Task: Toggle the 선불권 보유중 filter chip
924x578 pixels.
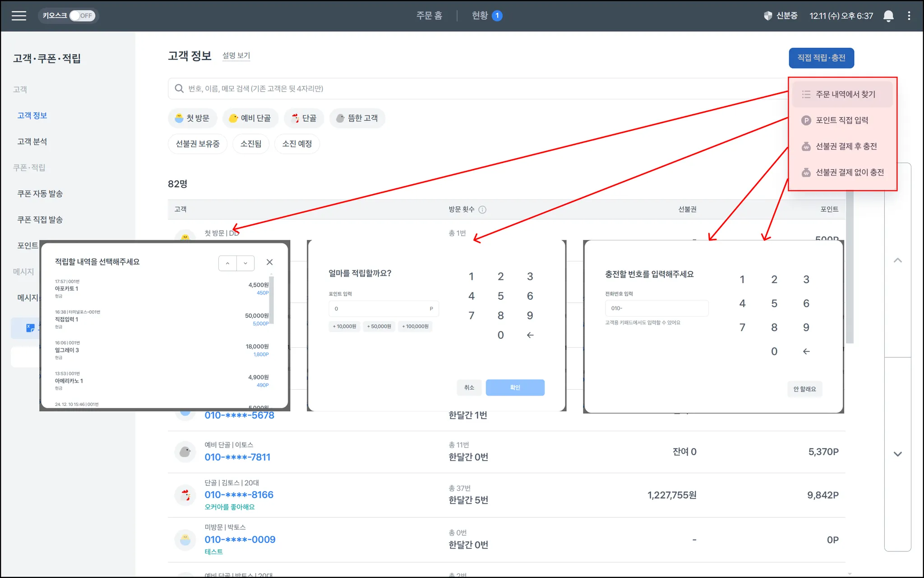Action: [x=198, y=144]
